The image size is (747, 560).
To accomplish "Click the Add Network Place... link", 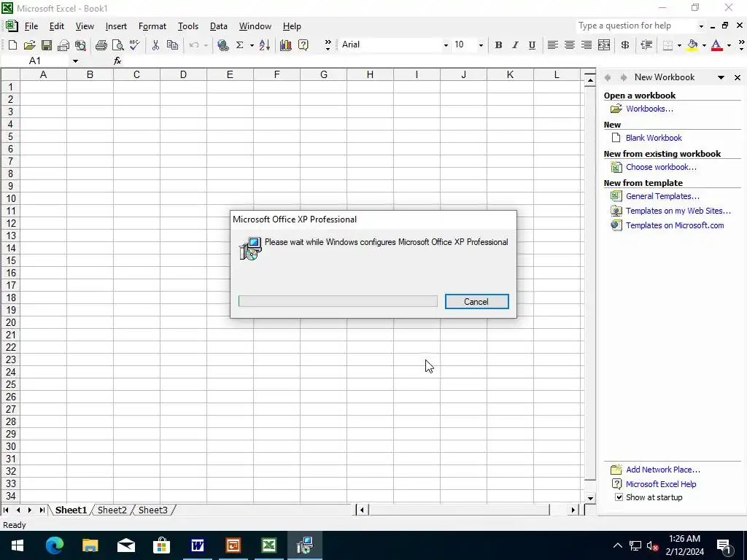I will 662,470.
